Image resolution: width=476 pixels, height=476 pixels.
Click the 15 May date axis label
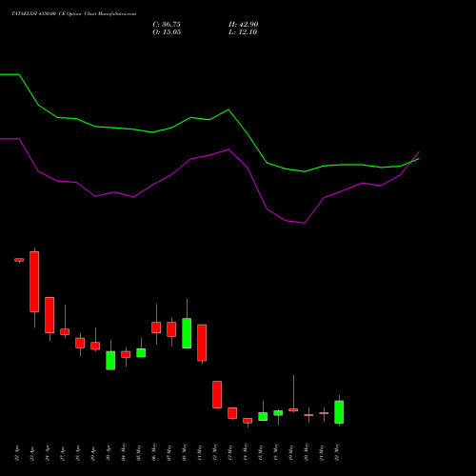(x=261, y=452)
